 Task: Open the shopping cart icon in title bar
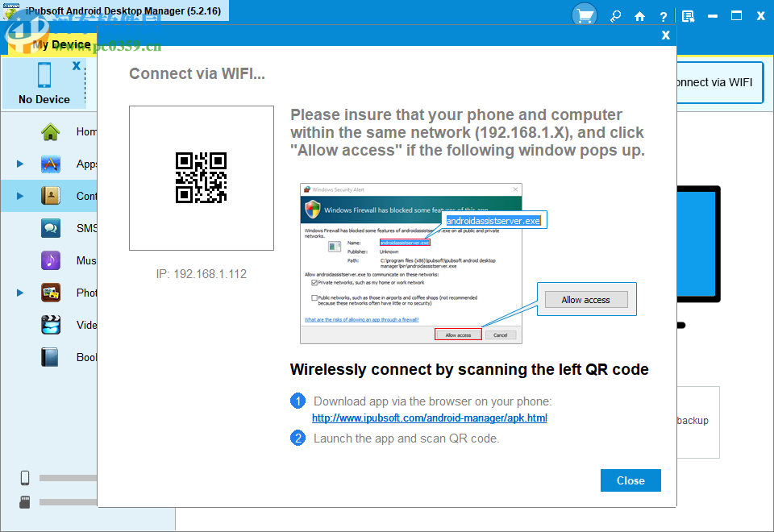click(584, 14)
